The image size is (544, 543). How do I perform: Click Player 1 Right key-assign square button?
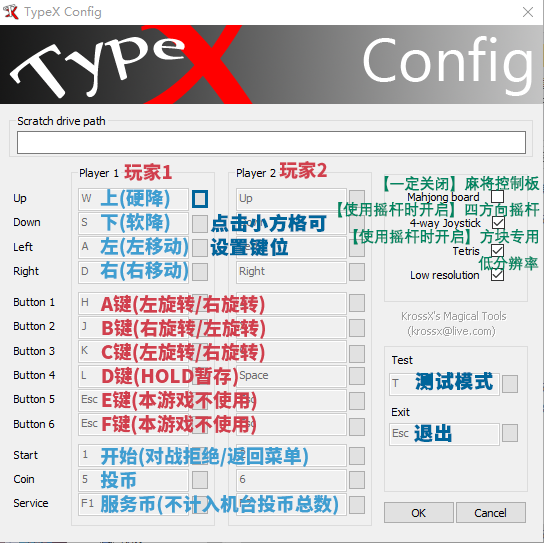(200, 272)
